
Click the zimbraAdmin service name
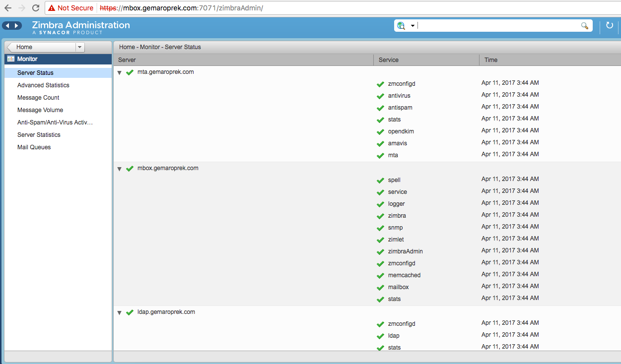pyautogui.click(x=406, y=251)
